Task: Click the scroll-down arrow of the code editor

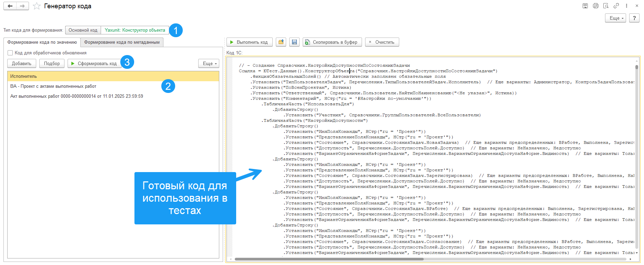Action: 637,253
